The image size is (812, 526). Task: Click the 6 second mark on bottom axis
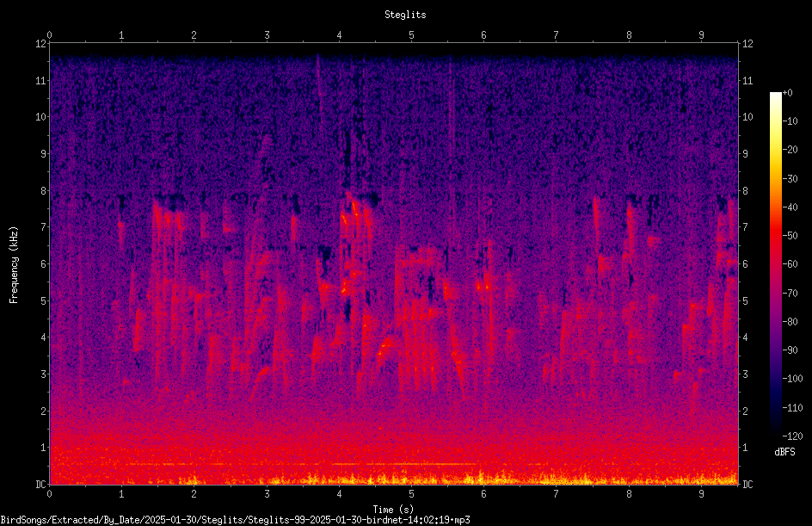tap(483, 494)
